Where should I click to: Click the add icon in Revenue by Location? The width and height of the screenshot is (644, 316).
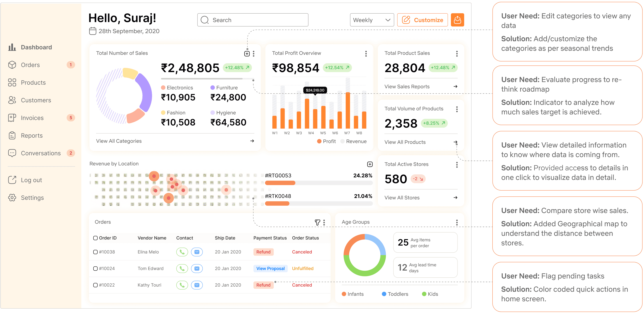click(x=370, y=164)
